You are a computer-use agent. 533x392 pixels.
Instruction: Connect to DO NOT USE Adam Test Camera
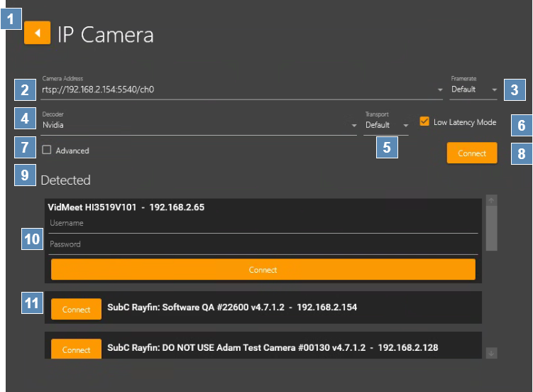pyautogui.click(x=76, y=350)
